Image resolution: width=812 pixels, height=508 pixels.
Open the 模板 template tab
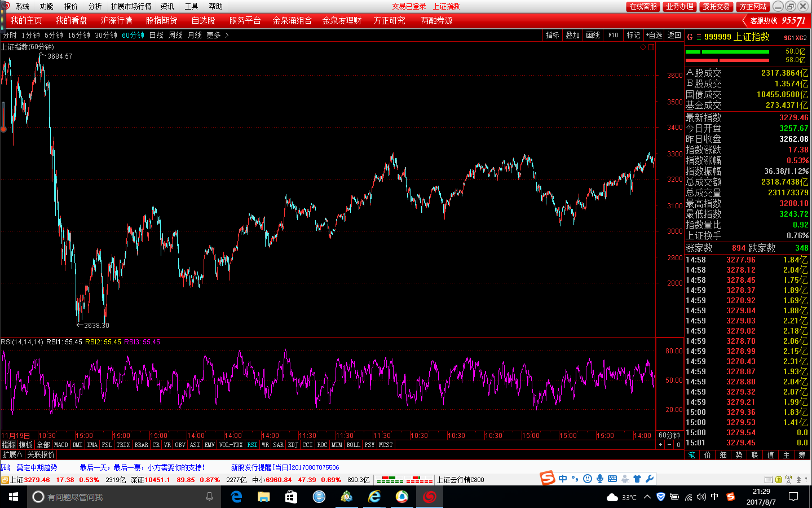tap(26, 445)
